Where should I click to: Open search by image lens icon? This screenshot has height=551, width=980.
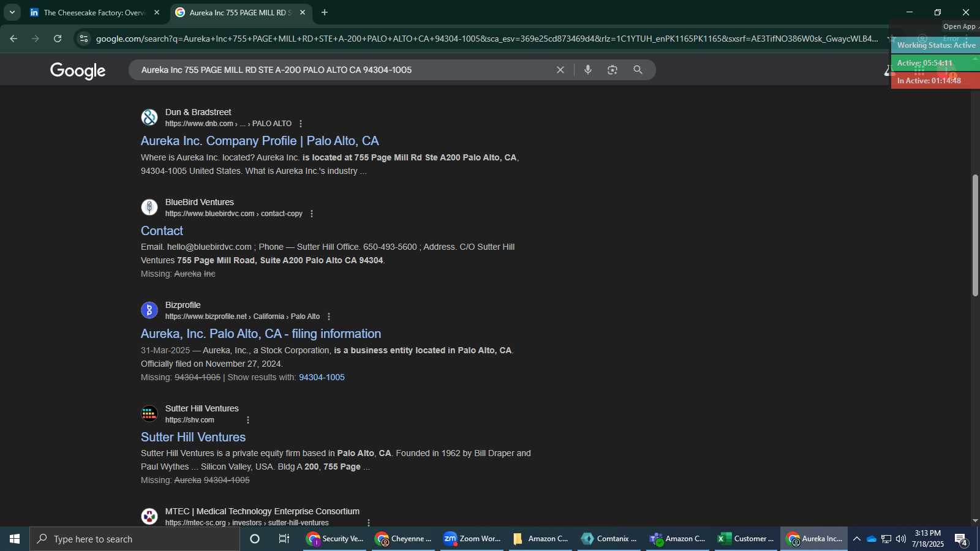pyautogui.click(x=612, y=70)
